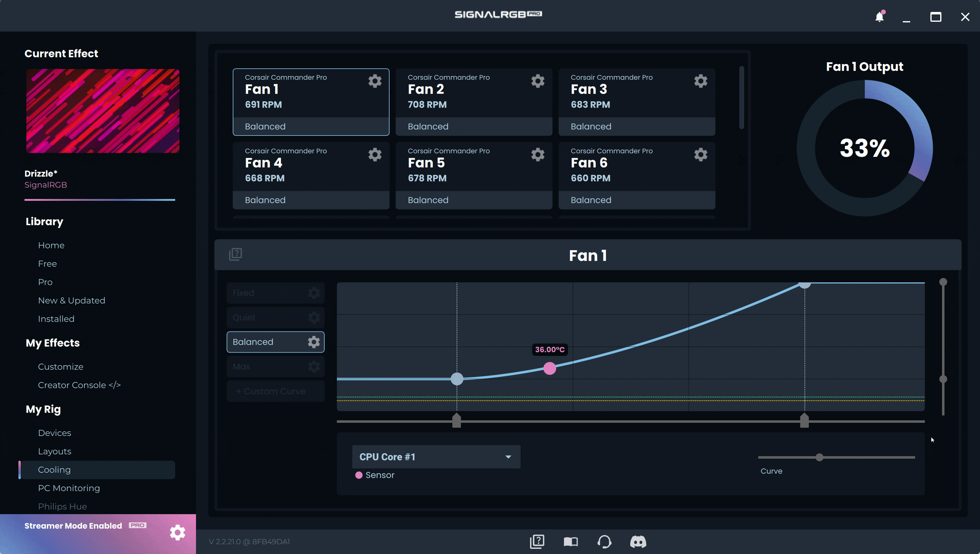Click help icon beside Fan 1 header
Viewport: 980px width, 554px height.
pos(236,254)
